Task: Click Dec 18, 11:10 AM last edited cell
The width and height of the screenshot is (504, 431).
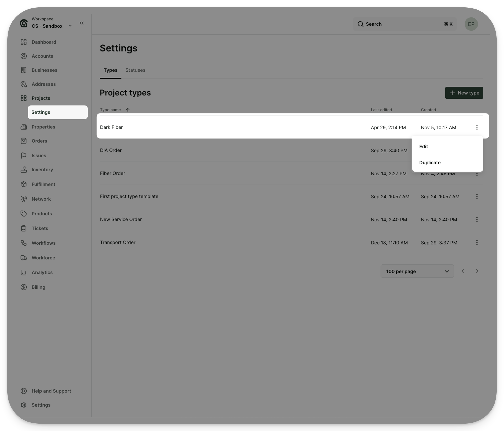Action: point(389,243)
